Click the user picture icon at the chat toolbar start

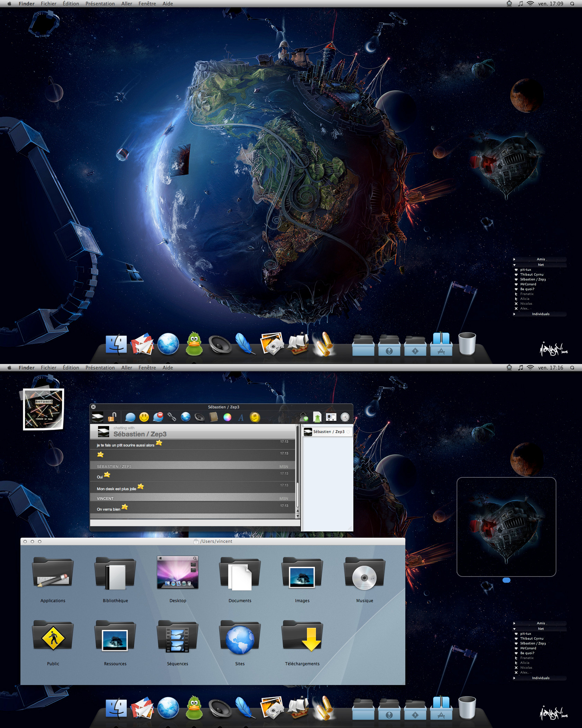(97, 417)
